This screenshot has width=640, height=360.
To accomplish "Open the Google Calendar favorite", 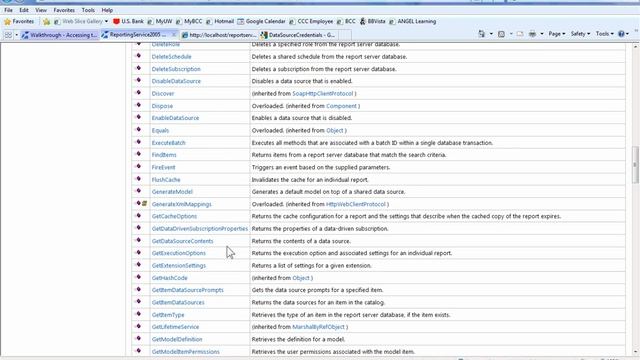I will (261, 21).
